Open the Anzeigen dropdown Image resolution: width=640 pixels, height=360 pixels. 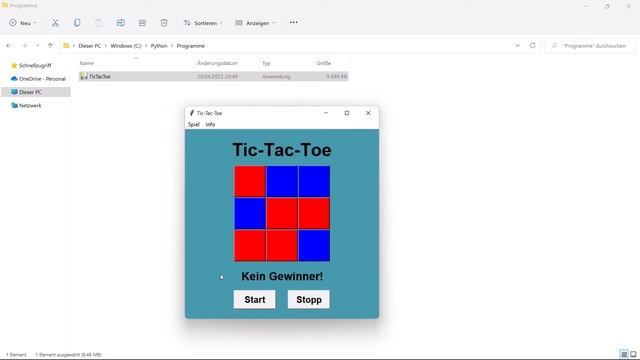[x=256, y=23]
